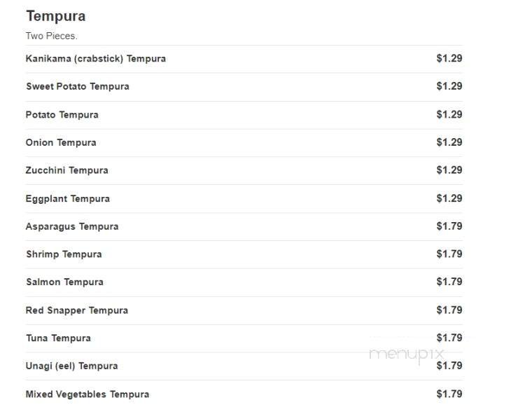
Task: Select Asparagus Tempura item
Action: click(x=72, y=227)
